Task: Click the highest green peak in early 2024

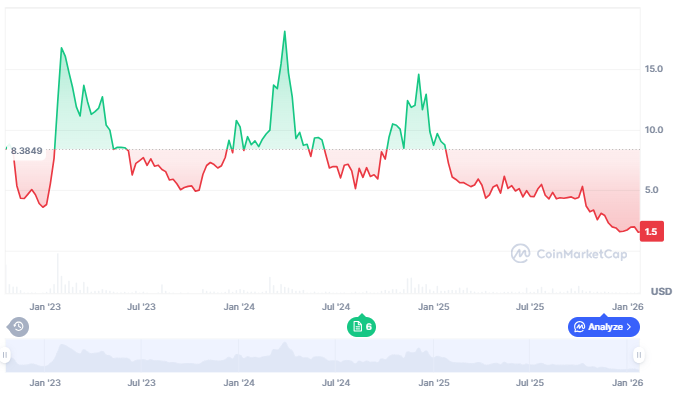Action: point(285,32)
